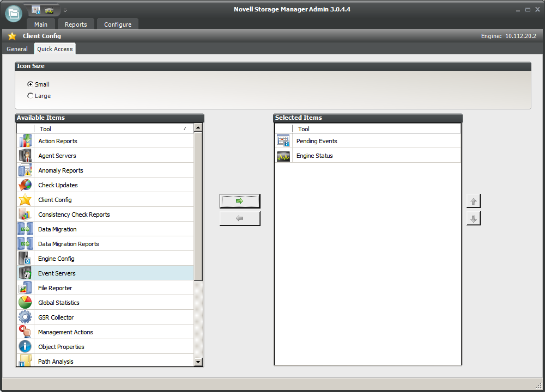
Task: Add item with the green right arrow button
Action: [240, 201]
